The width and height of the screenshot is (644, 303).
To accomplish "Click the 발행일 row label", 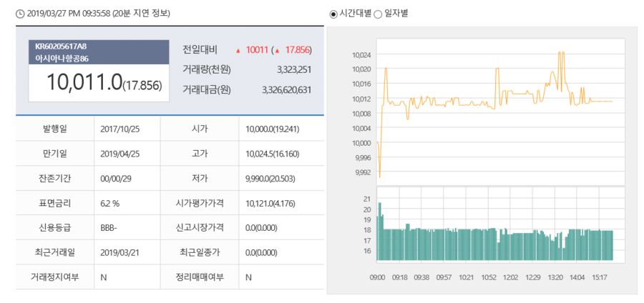I will tap(54, 129).
